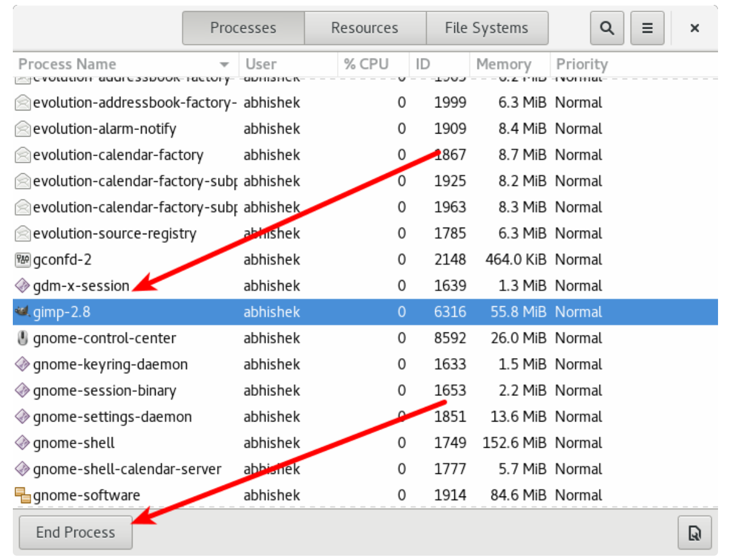The image size is (740, 560).
Task: Click the 55.8 MiB memory value
Action: [x=518, y=312]
